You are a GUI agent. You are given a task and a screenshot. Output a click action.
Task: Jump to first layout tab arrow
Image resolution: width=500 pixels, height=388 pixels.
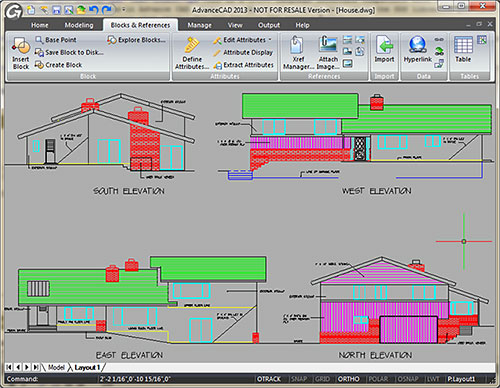pos(9,367)
